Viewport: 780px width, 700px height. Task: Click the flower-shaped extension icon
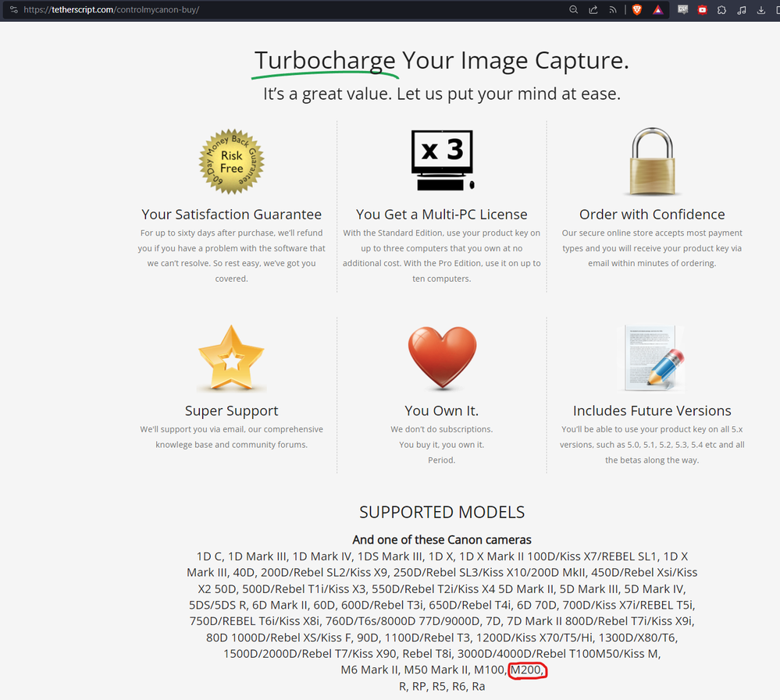click(721, 9)
